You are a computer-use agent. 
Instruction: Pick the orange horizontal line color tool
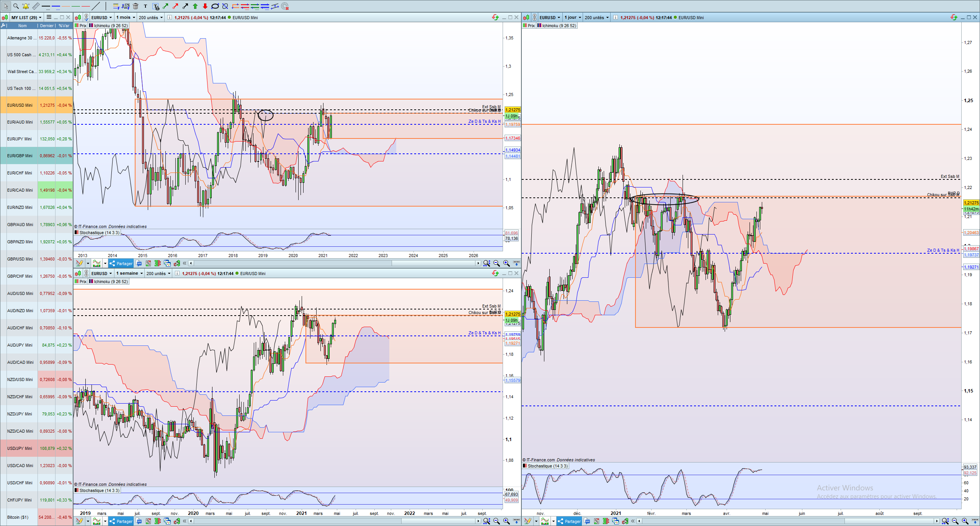pos(66,6)
